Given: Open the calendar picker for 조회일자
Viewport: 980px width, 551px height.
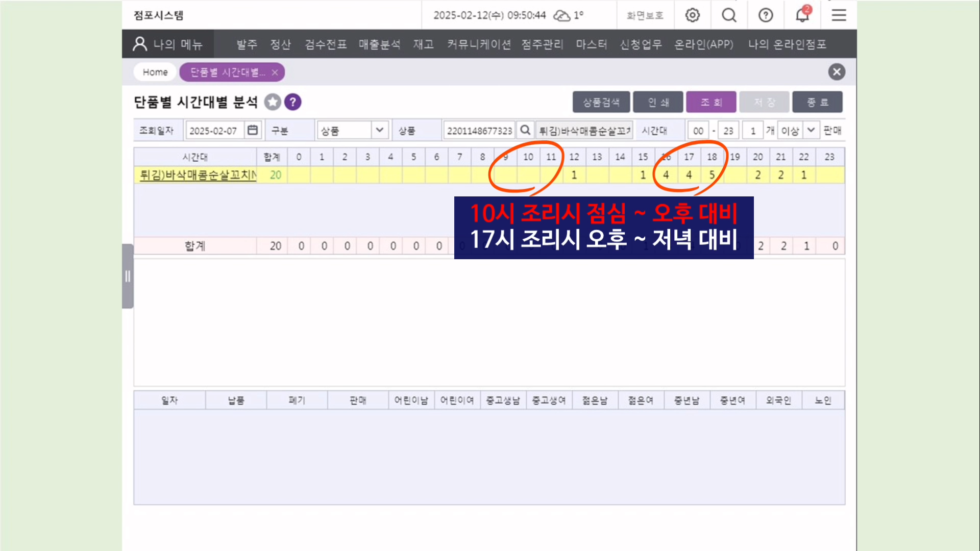Looking at the screenshot, I should [253, 130].
